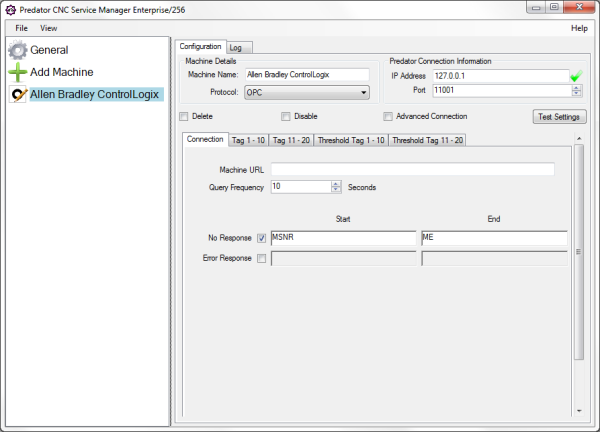Open the Tag 1 - 10 tab
This screenshot has height=432, width=600.
[x=250, y=140]
